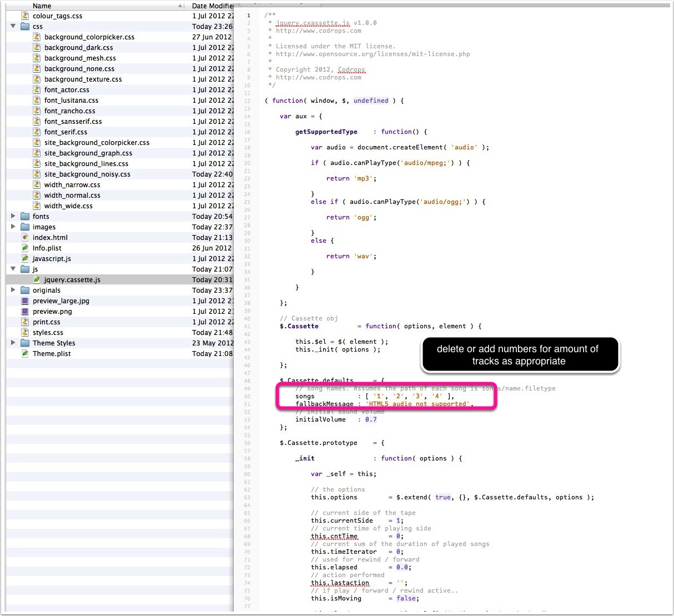Screen dimensions: 674x616
Task: Click the return 'mp3' line
Action: [351, 178]
